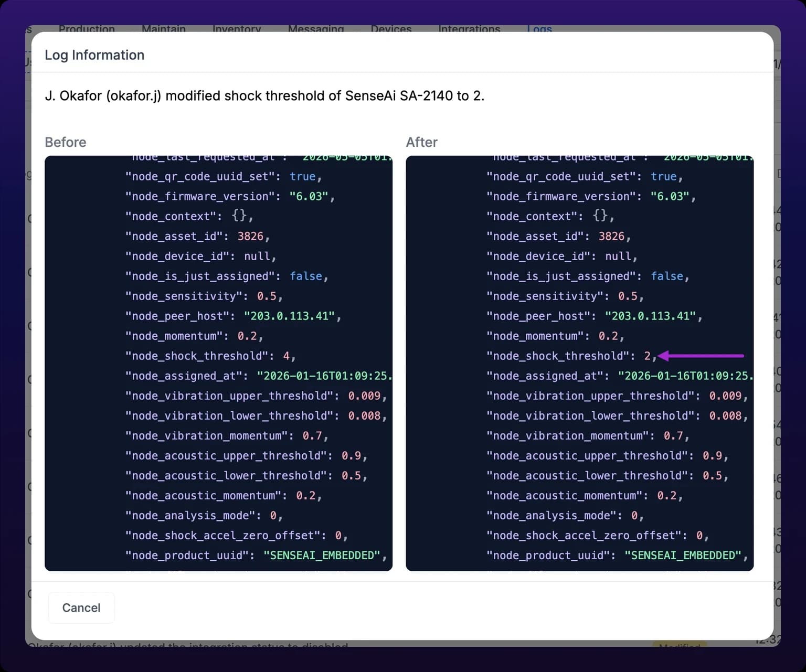Click node_context line in the After pane
The height and width of the screenshot is (672, 806).
[x=550, y=217]
